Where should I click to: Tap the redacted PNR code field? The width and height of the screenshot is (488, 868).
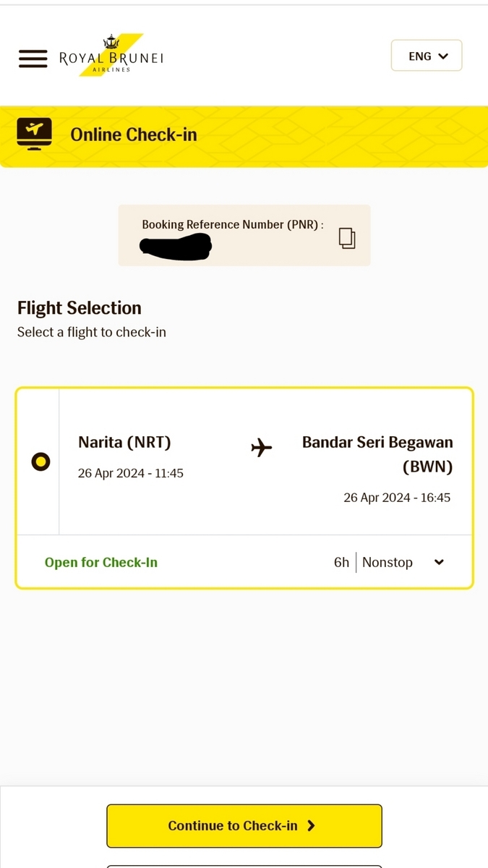point(176,247)
